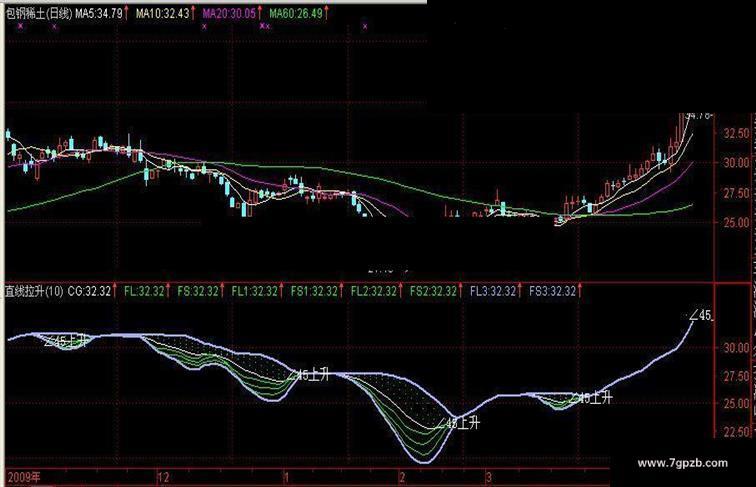The width and height of the screenshot is (756, 487).
Task: Click the FS1:32.32 value label
Action: click(314, 291)
